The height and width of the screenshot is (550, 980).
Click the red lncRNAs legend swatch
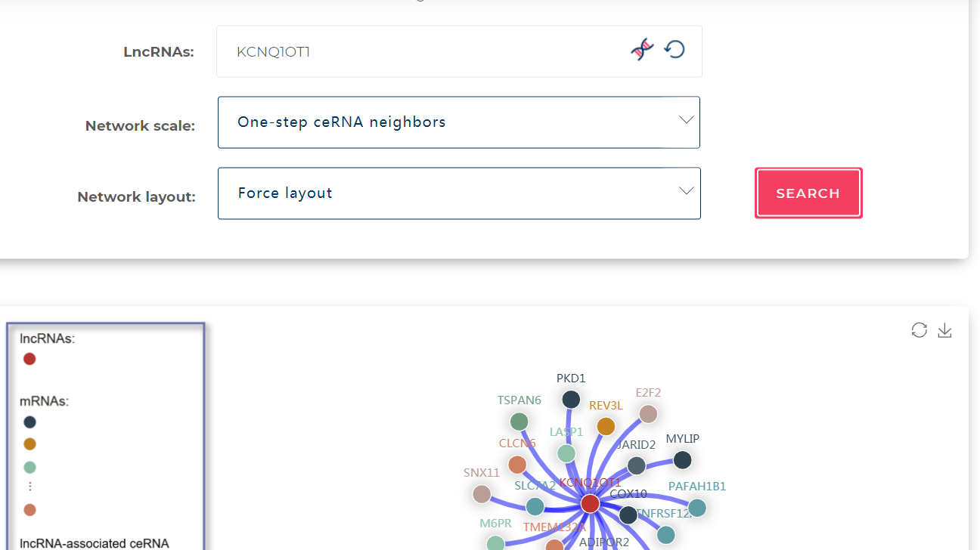click(x=29, y=359)
